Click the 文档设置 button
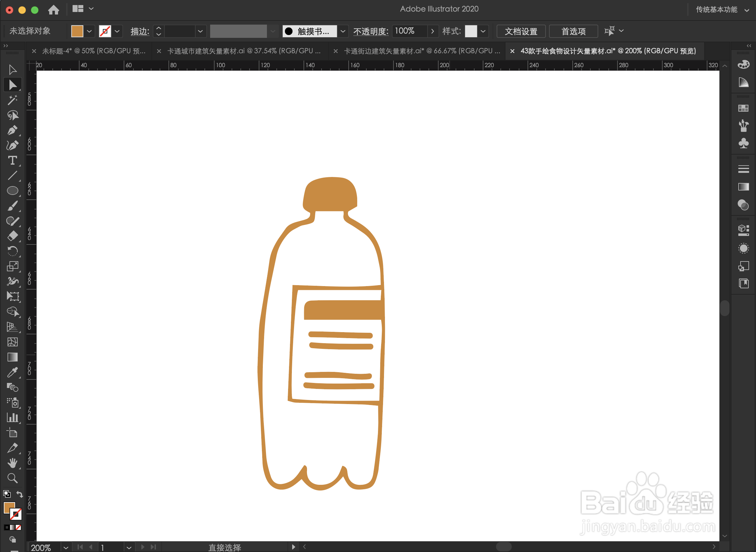Image resolution: width=756 pixels, height=552 pixels. tap(521, 31)
